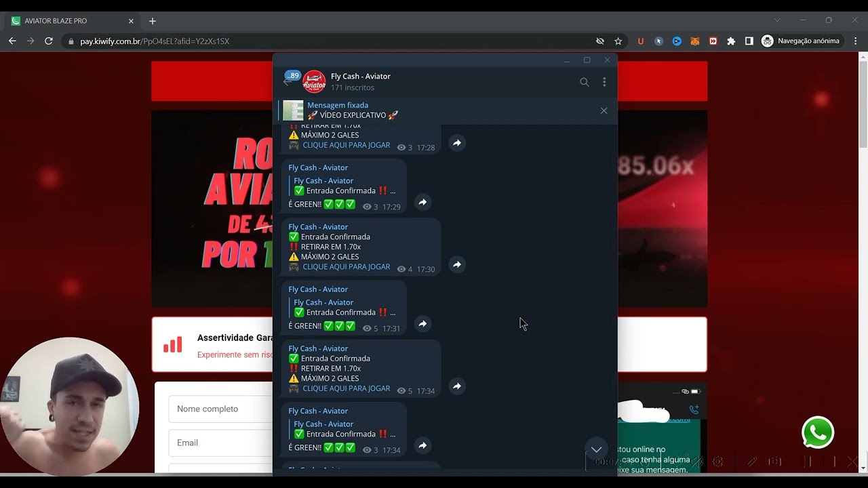This screenshot has height=488, width=868.
Task: Click 'RETIRAR EM 1.70x' in the 17:30 message
Action: 331,247
